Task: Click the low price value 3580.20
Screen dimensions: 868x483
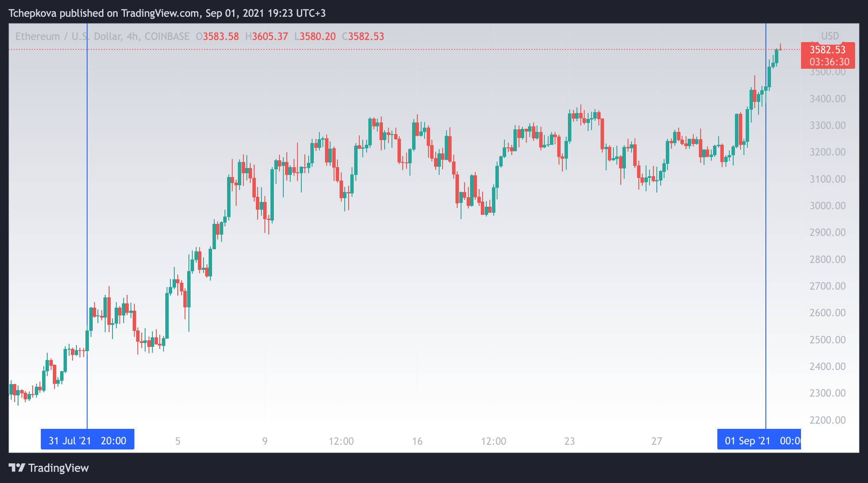Action: [318, 37]
